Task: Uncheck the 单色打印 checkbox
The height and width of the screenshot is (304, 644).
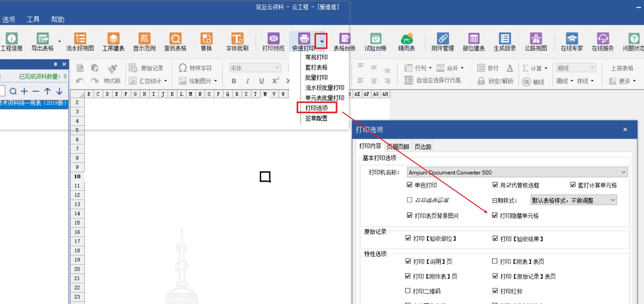Action: coord(410,185)
